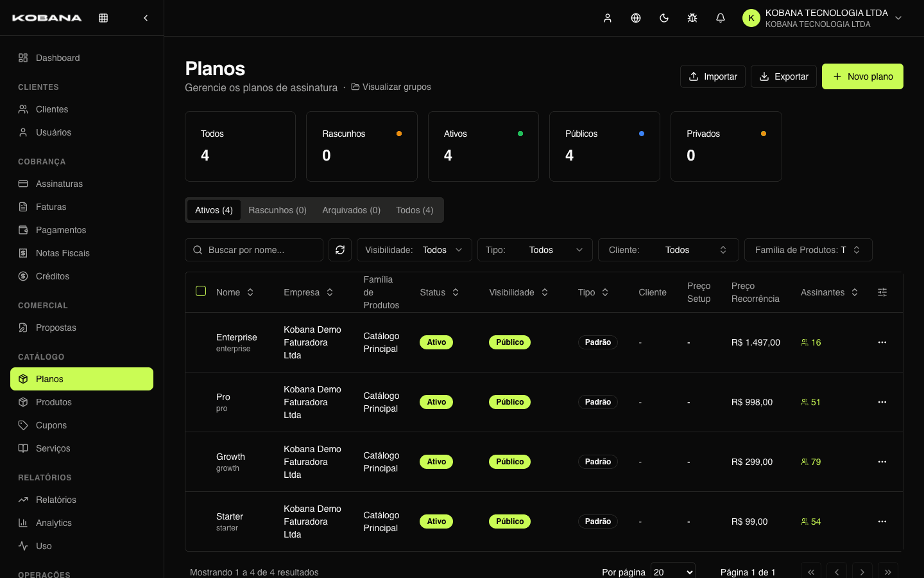
Task: Open row actions menu for Growth
Action: pyautogui.click(x=882, y=462)
